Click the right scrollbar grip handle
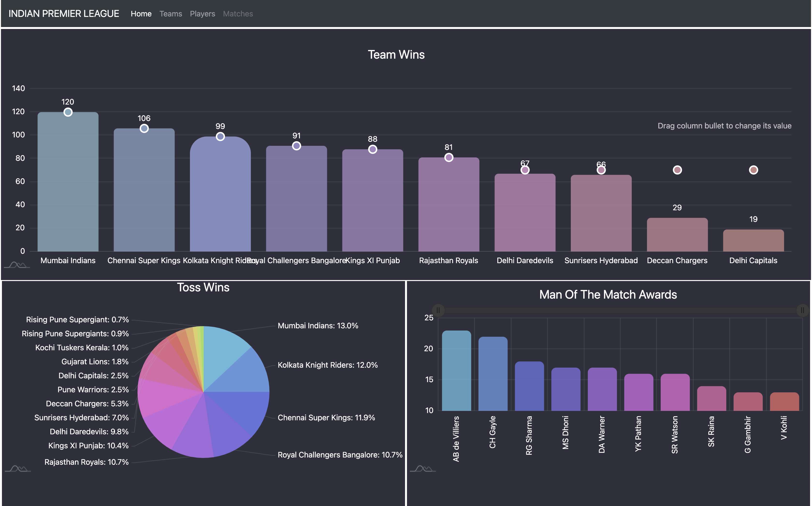812x506 pixels. 802,310
